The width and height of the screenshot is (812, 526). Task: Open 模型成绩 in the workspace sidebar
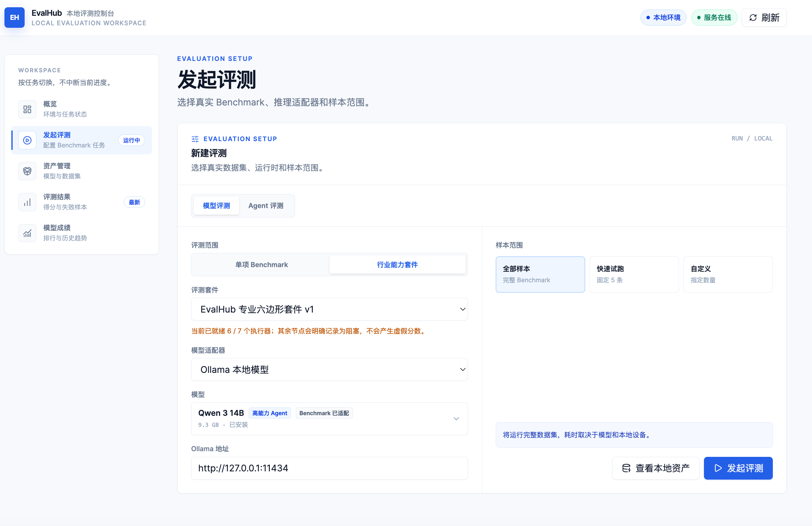(x=82, y=233)
